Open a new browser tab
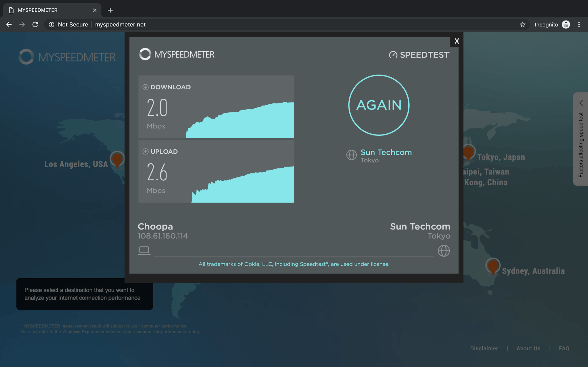Viewport: 588px width, 367px height. point(110,10)
